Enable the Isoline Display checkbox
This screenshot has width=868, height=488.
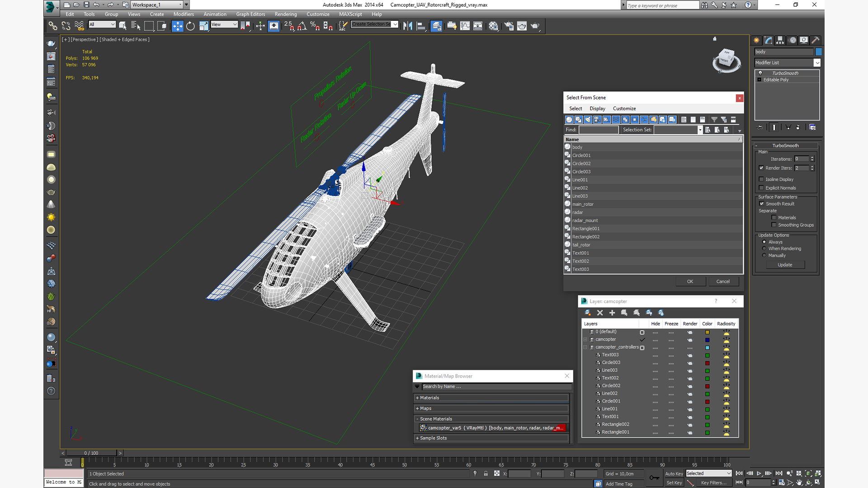pos(761,179)
